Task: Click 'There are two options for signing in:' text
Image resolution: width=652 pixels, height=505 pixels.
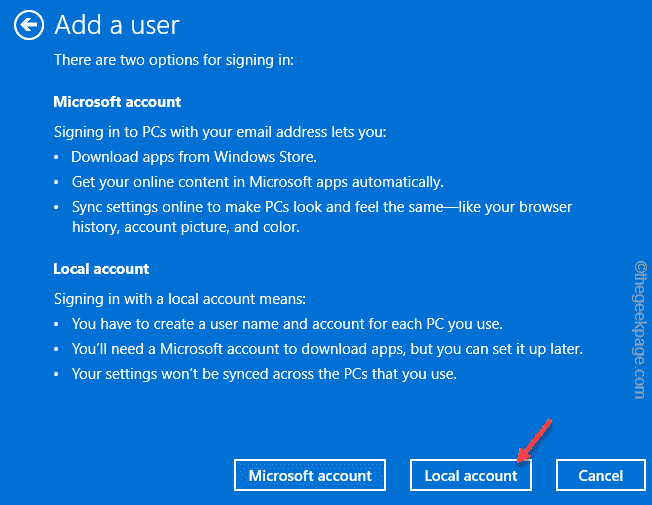Action: 174,60
